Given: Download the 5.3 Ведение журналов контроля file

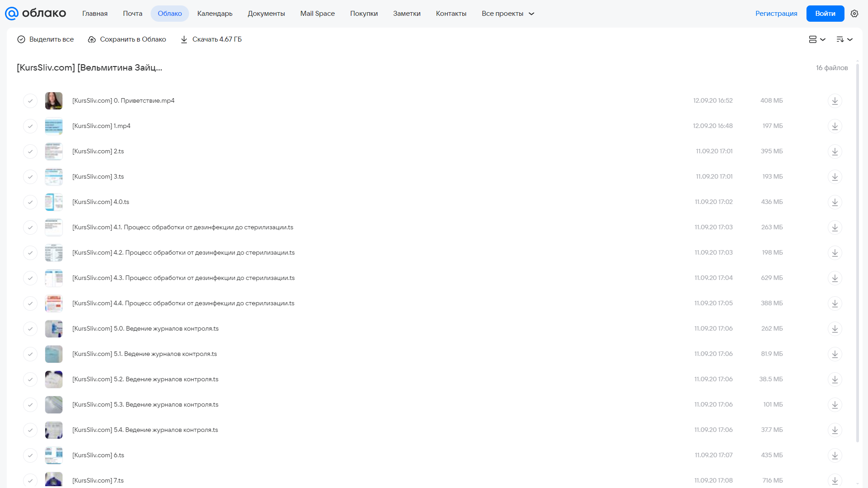Looking at the screenshot, I should click(835, 405).
